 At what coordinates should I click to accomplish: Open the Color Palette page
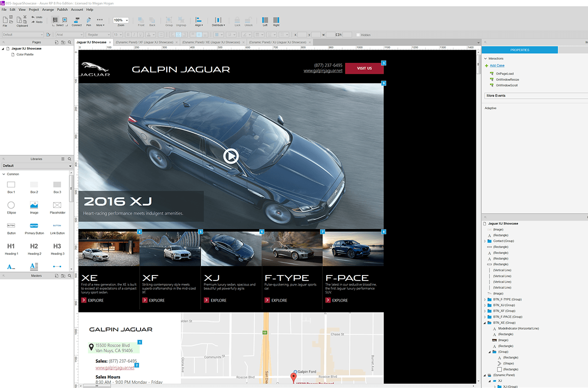click(x=25, y=55)
